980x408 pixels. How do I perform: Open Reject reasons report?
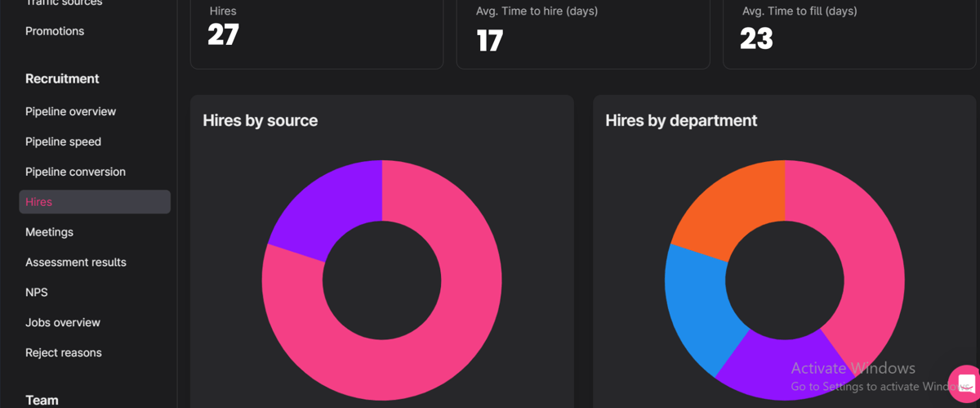tap(64, 353)
